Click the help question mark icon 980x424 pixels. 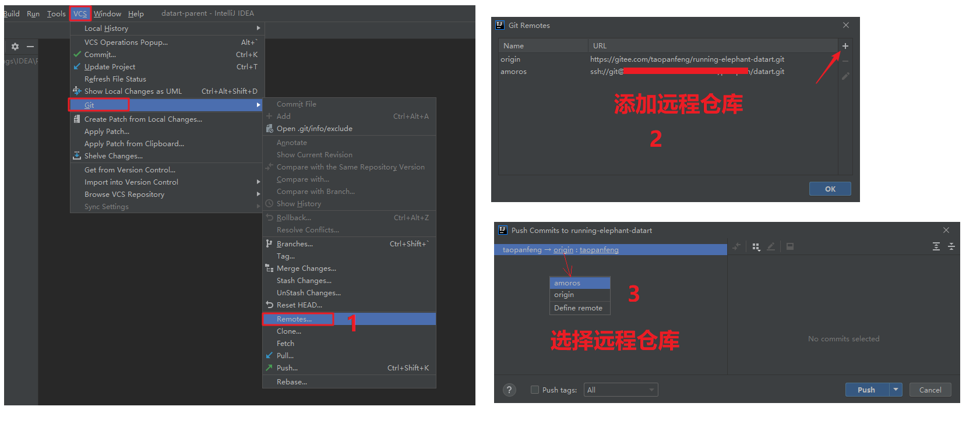click(x=509, y=390)
